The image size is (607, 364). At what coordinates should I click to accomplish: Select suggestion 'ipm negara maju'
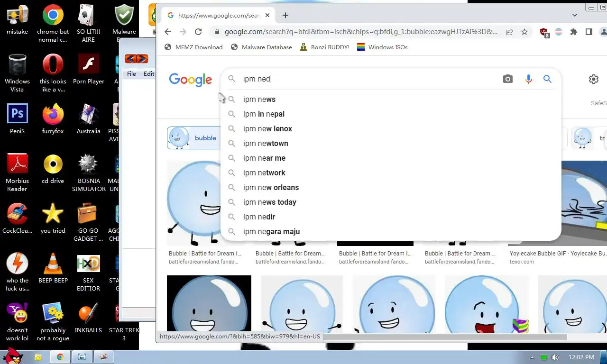coord(391,231)
